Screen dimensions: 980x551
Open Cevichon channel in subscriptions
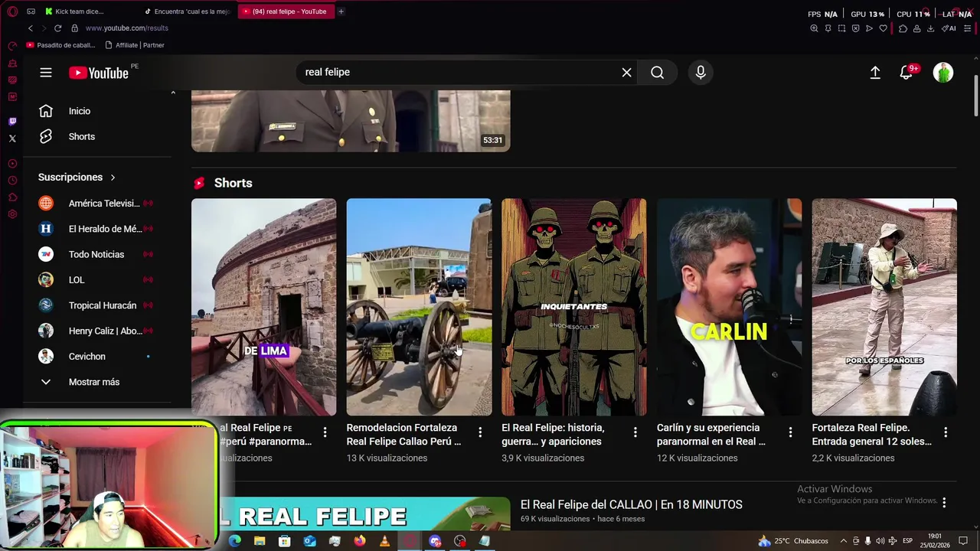(x=96, y=357)
